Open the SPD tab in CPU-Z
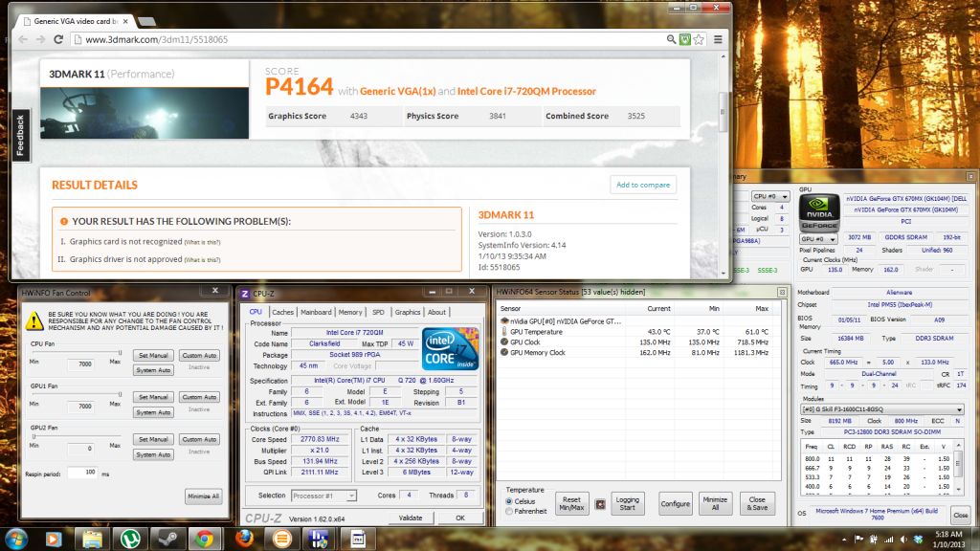The height and width of the screenshot is (551, 980). coord(378,313)
